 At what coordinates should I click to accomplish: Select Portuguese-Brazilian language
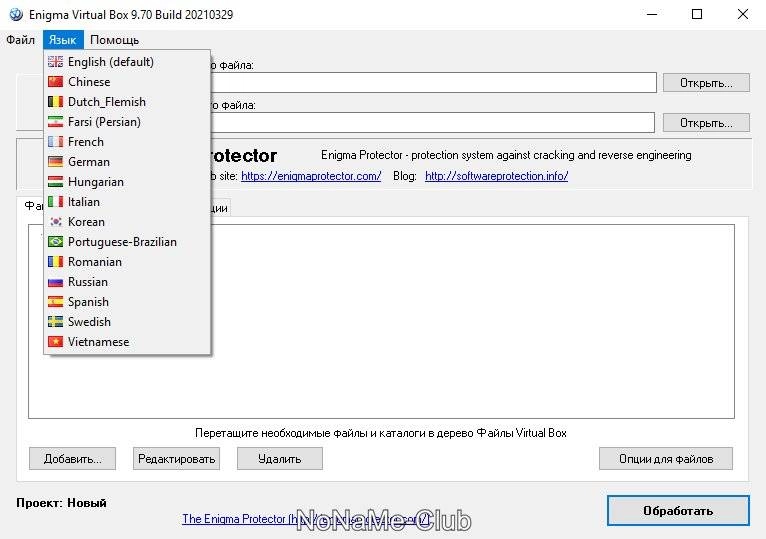(x=127, y=242)
